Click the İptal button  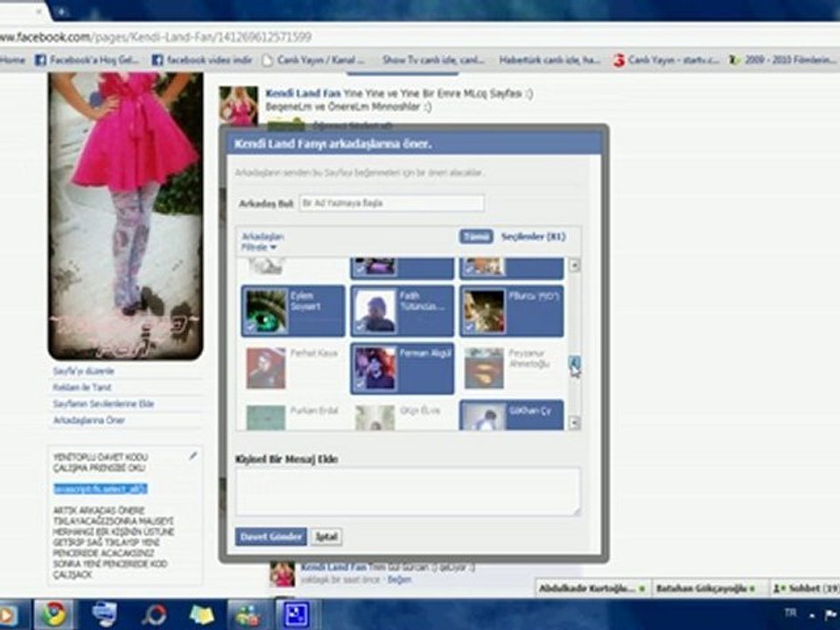coord(326,536)
